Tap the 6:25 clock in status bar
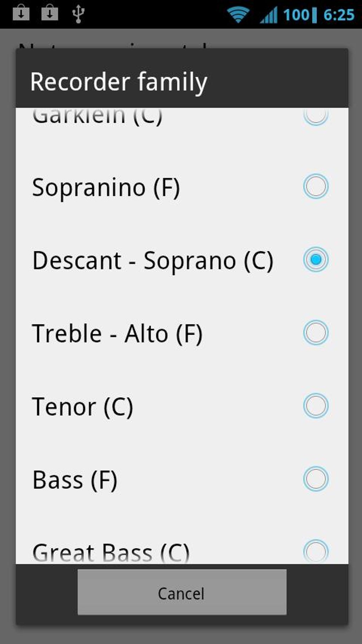This screenshot has height=644, width=362. (x=339, y=15)
